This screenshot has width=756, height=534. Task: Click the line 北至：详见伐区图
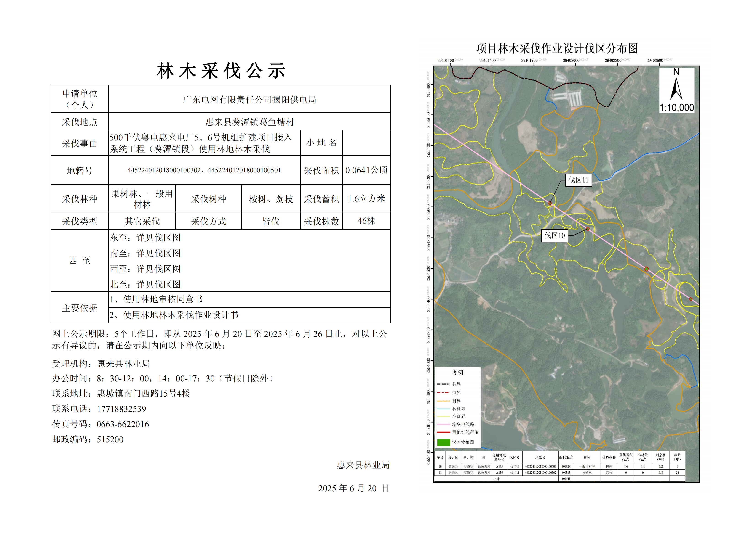145,284
